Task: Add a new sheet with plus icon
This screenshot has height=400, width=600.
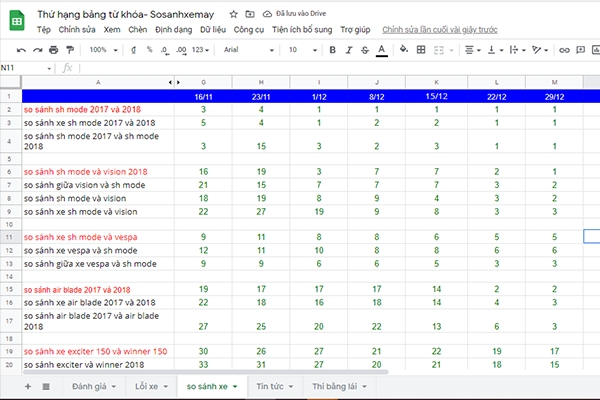Action: [28, 386]
